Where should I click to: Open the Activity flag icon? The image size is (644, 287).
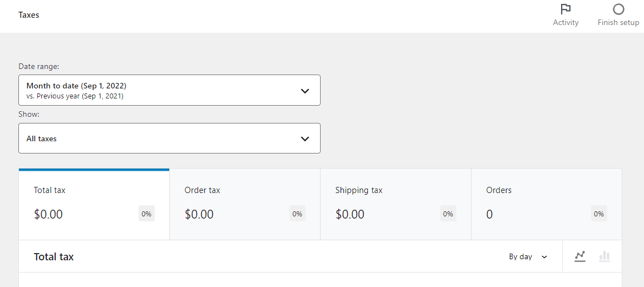(x=566, y=9)
